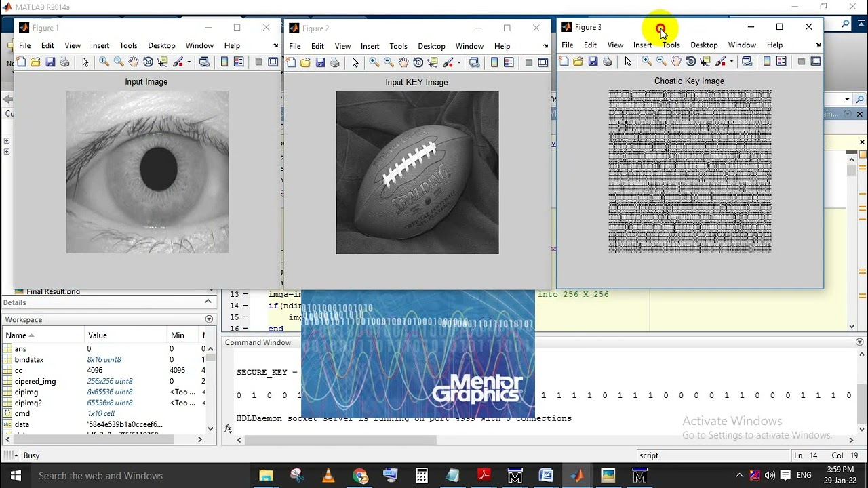
Task: Open Help menu in Figure 3
Action: pos(774,45)
